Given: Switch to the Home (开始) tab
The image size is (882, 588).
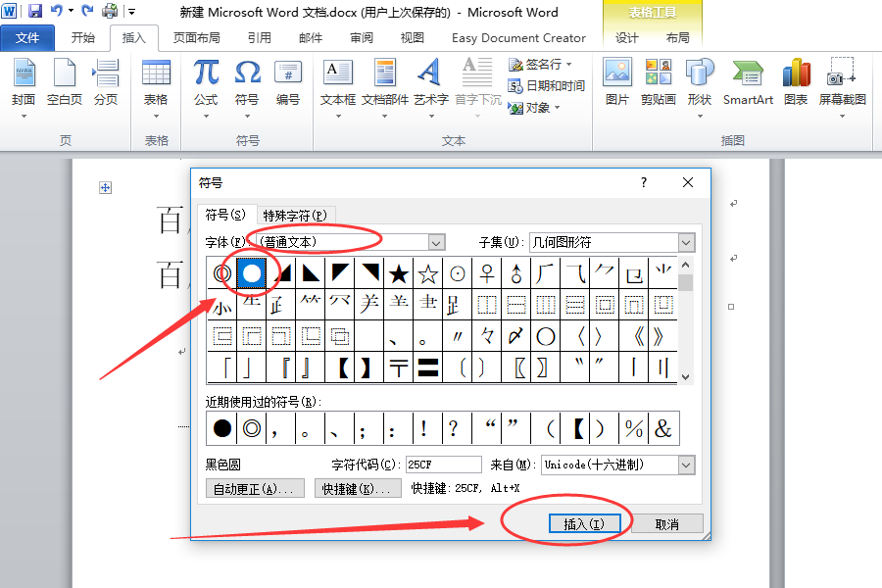Looking at the screenshot, I should click(x=83, y=37).
